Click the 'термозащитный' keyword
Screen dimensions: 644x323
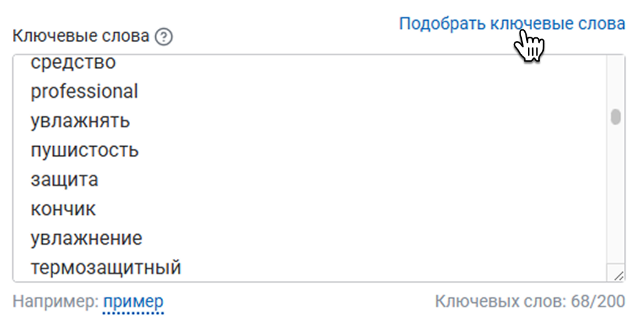coord(106,268)
